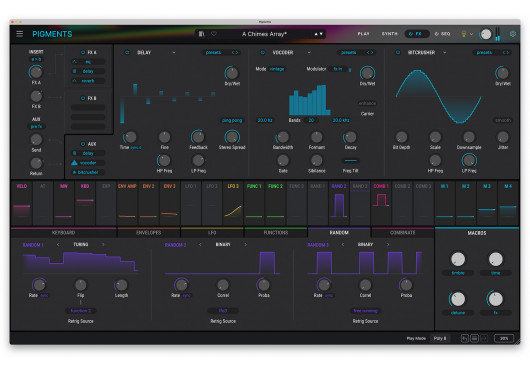Select next Random 3 type arrow
This screenshot has width=530, height=371.
pyautogui.click(x=388, y=244)
